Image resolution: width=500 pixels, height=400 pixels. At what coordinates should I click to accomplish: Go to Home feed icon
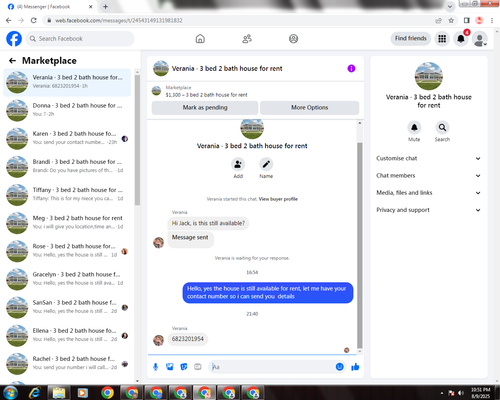click(200, 39)
